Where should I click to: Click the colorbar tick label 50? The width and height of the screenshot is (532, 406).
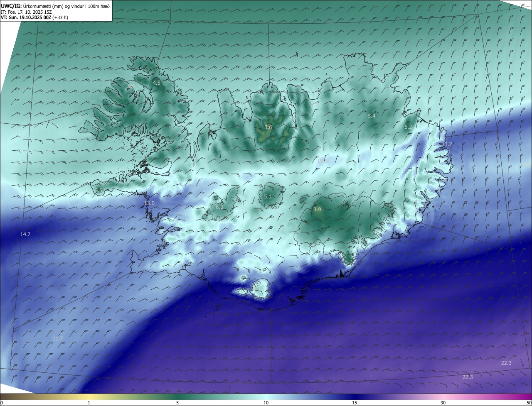(529, 403)
